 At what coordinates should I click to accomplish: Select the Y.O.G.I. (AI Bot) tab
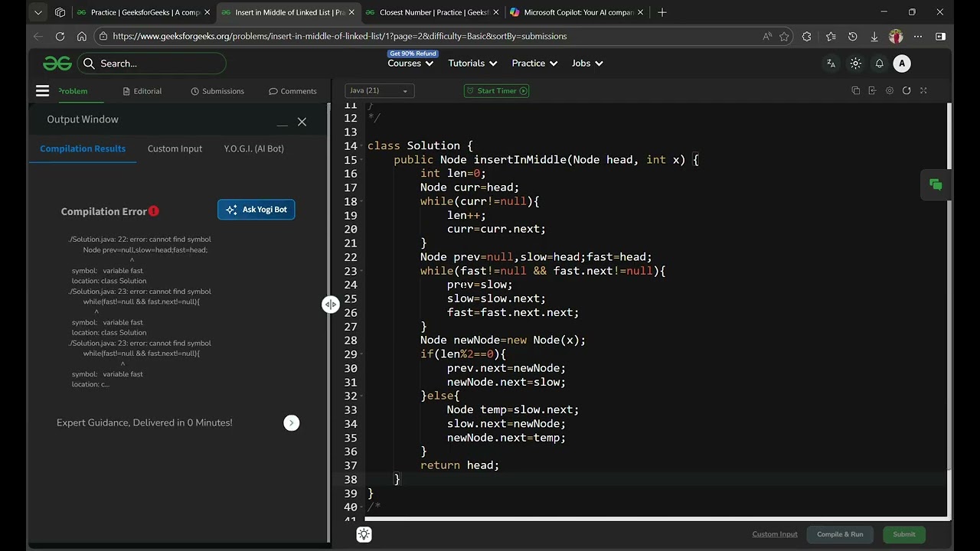(253, 148)
